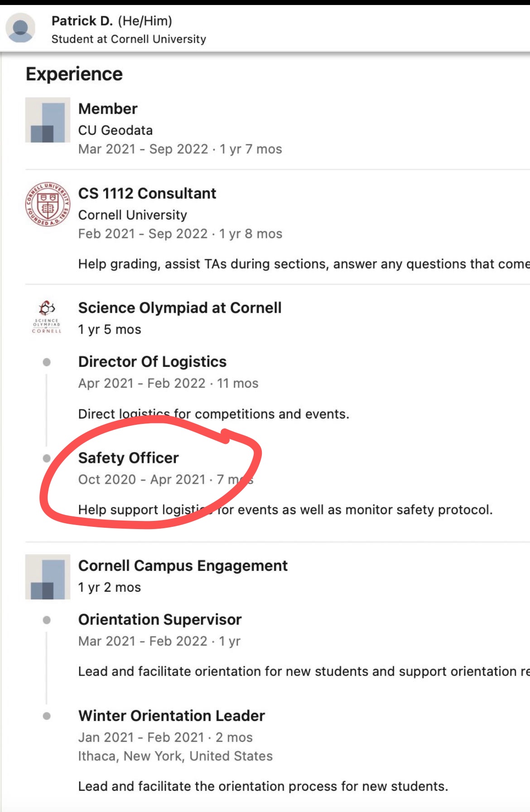Screen dimensions: 530x812
Task: Click the Science Olympiad at Cornell logo
Action: (x=47, y=317)
